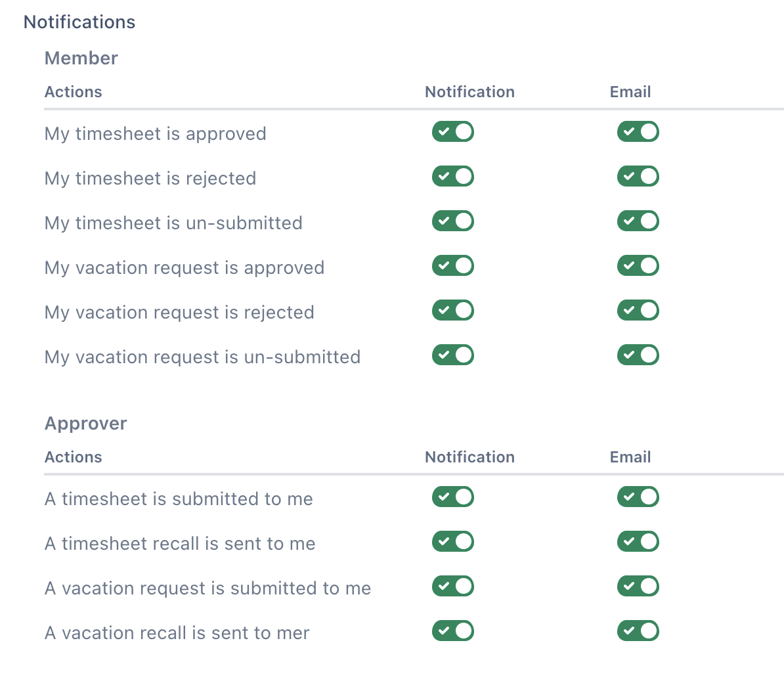Toggle email for timesheet recall sent
Viewport: 784px width, 691px height.
638,542
